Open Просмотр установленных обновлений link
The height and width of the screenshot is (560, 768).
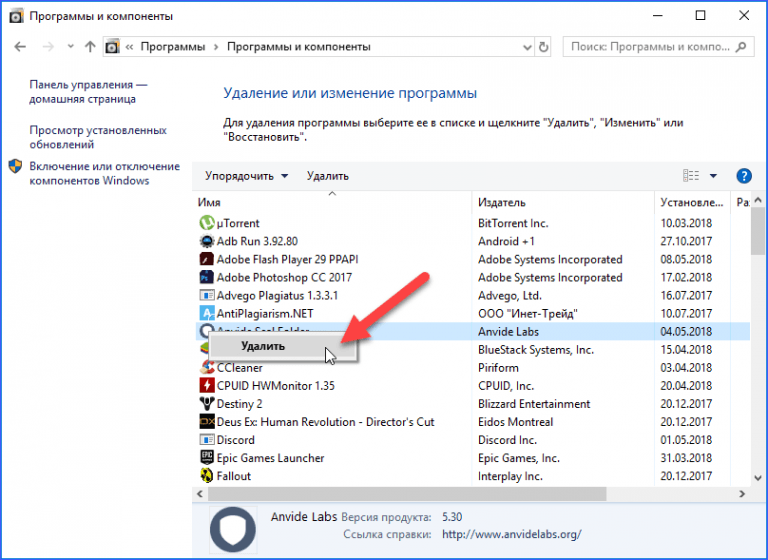pyautogui.click(x=98, y=137)
